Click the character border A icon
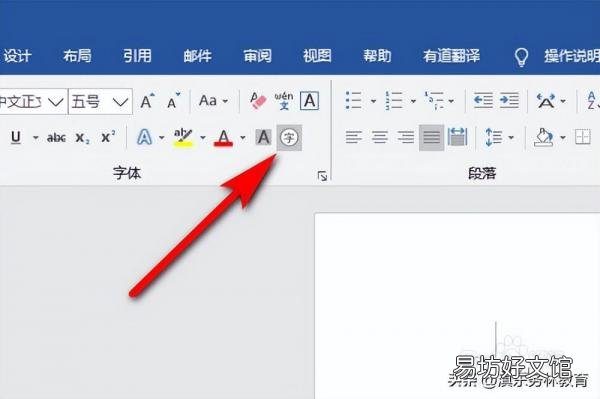600x399 pixels. click(x=309, y=101)
